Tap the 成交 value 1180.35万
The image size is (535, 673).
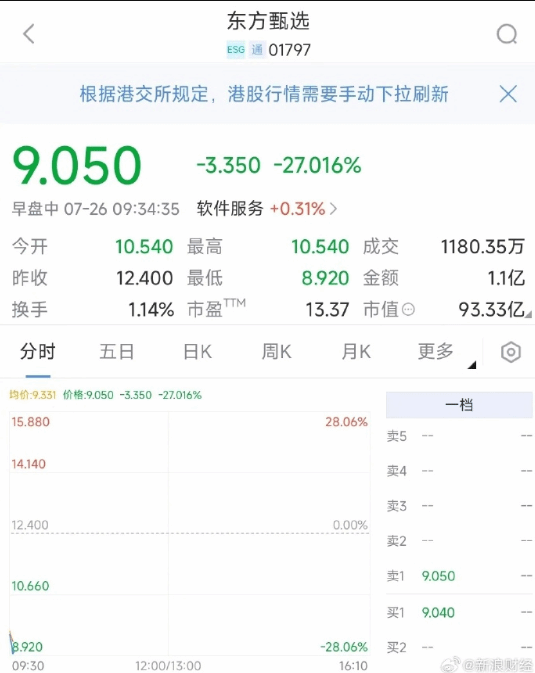click(x=483, y=247)
